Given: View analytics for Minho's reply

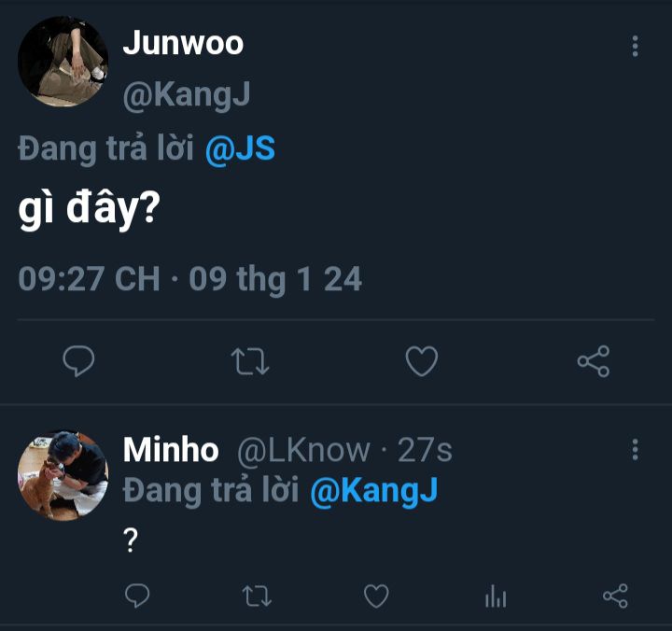Looking at the screenshot, I should click(x=496, y=596).
